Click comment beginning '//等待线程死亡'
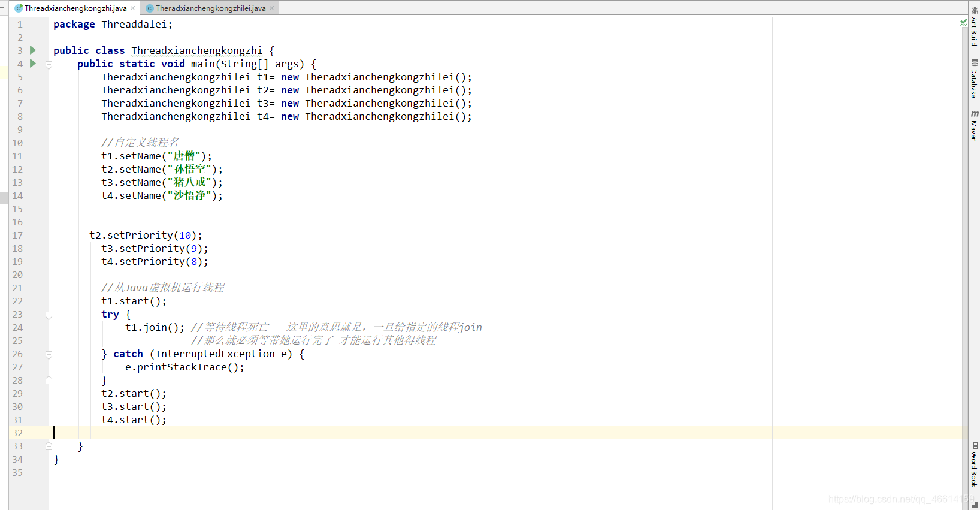Viewport: 980px width, 510px height. tap(336, 327)
